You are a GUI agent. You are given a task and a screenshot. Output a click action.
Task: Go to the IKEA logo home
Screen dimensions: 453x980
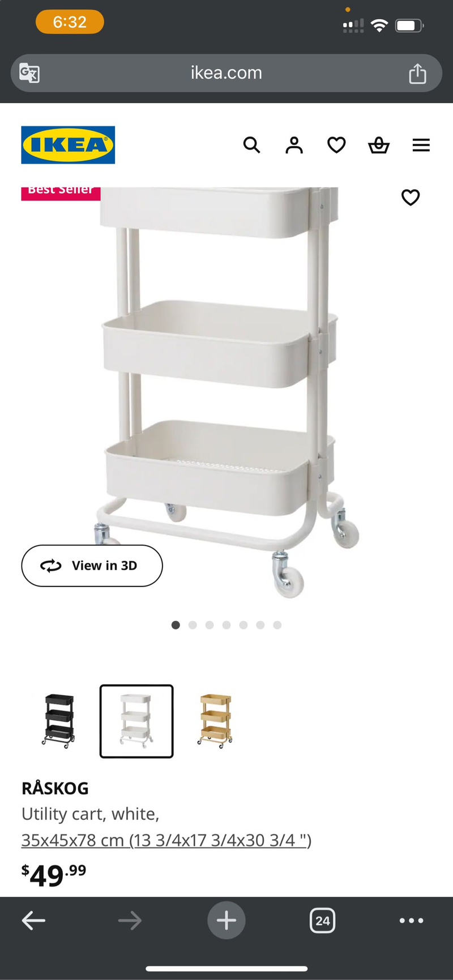pyautogui.click(x=68, y=145)
